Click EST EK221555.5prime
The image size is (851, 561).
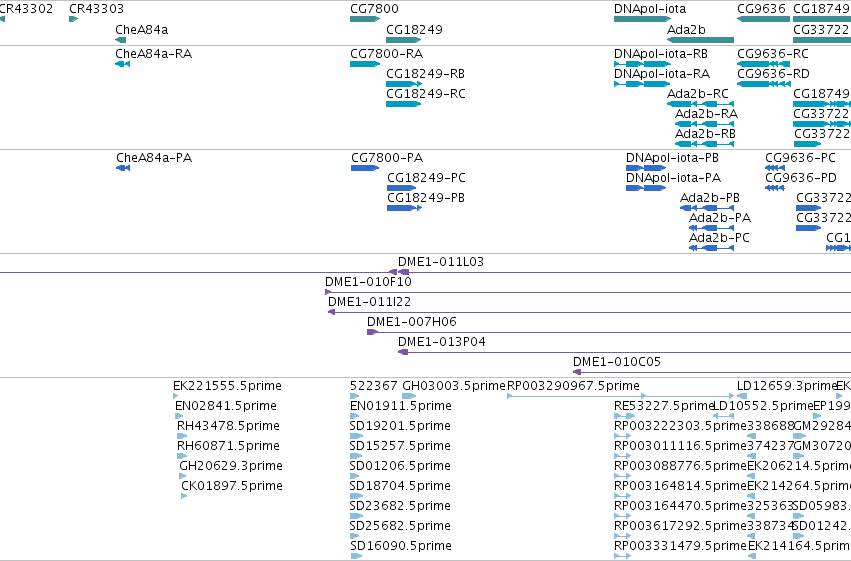tap(227, 386)
